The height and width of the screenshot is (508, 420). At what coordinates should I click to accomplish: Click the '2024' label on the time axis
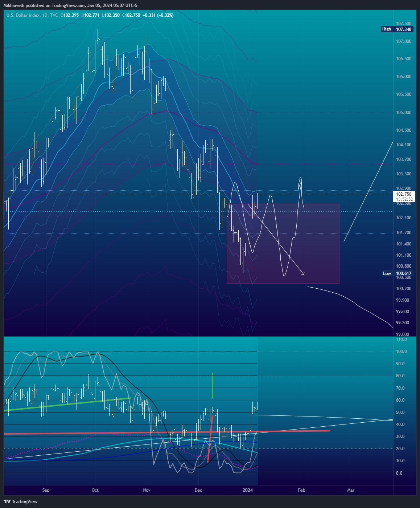(248, 490)
